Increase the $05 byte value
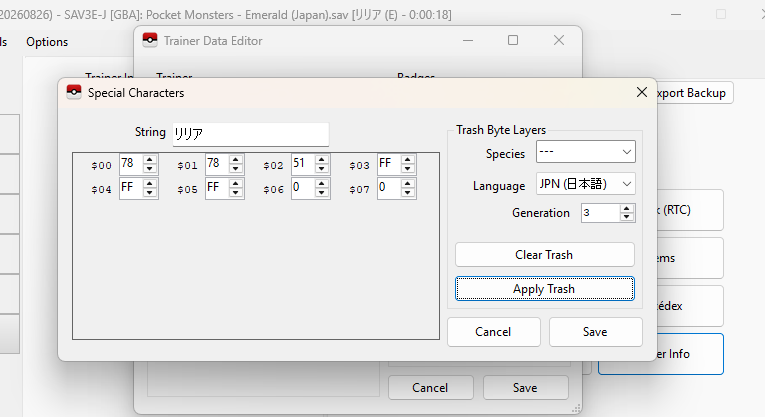This screenshot has height=417, width=765. pos(236,183)
